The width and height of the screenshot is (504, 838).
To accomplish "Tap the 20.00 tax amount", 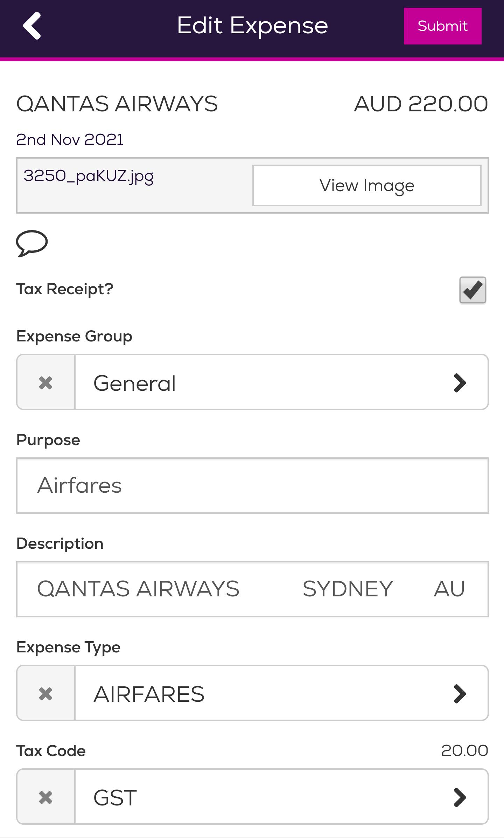I will [464, 750].
